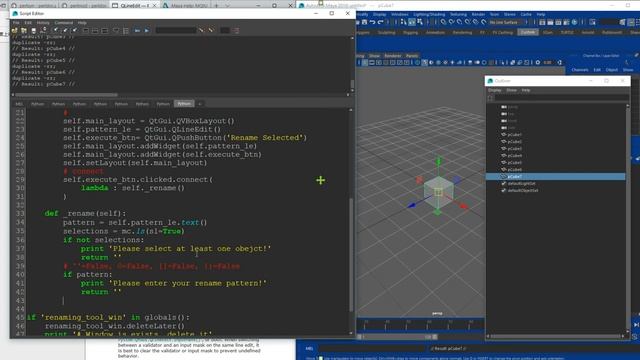Open Hypershade icon in Maya status line

coord(574,22)
